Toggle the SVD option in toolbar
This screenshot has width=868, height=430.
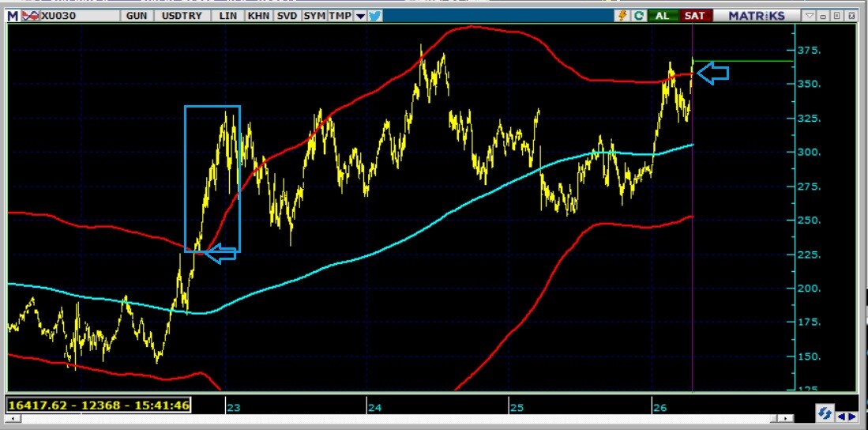click(x=286, y=16)
